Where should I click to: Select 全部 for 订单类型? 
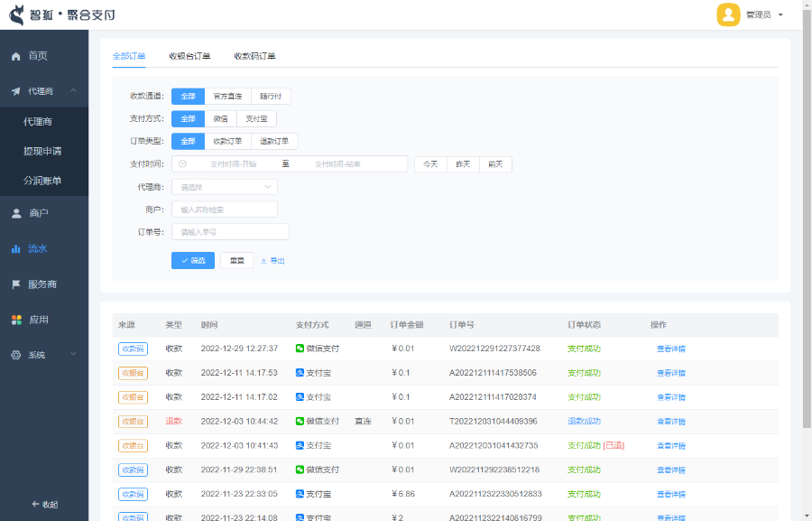click(x=188, y=141)
